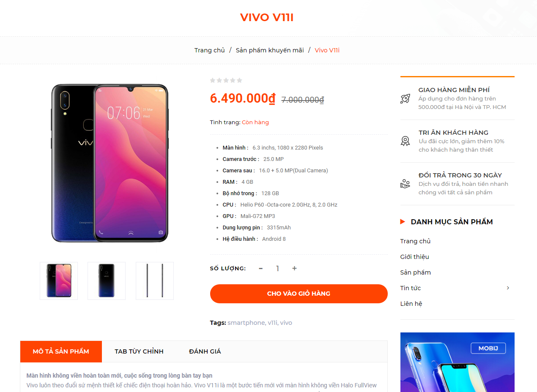Click the customer appreciation medal icon

pos(405,141)
